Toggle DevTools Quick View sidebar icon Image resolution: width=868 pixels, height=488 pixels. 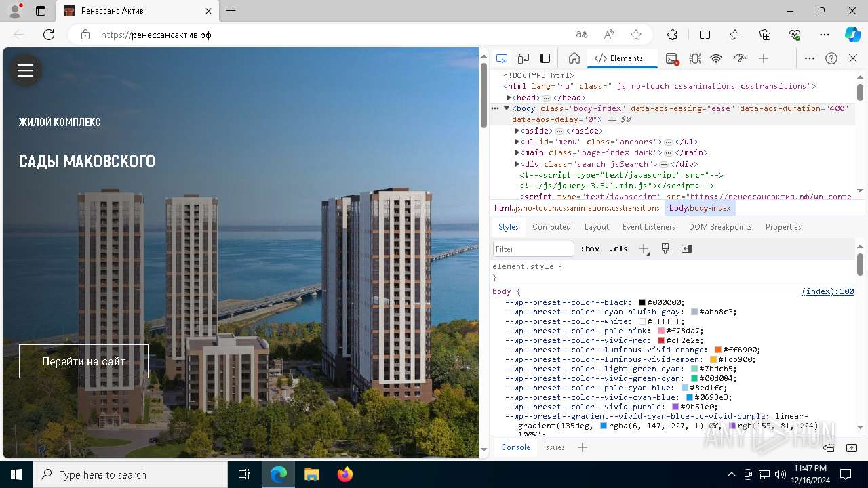click(x=545, y=58)
